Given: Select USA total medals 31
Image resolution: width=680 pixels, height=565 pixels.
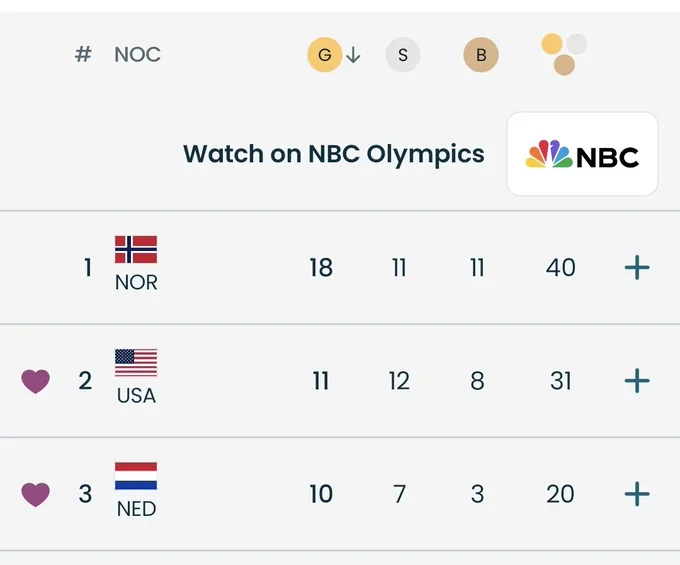Looking at the screenshot, I should coord(560,381).
